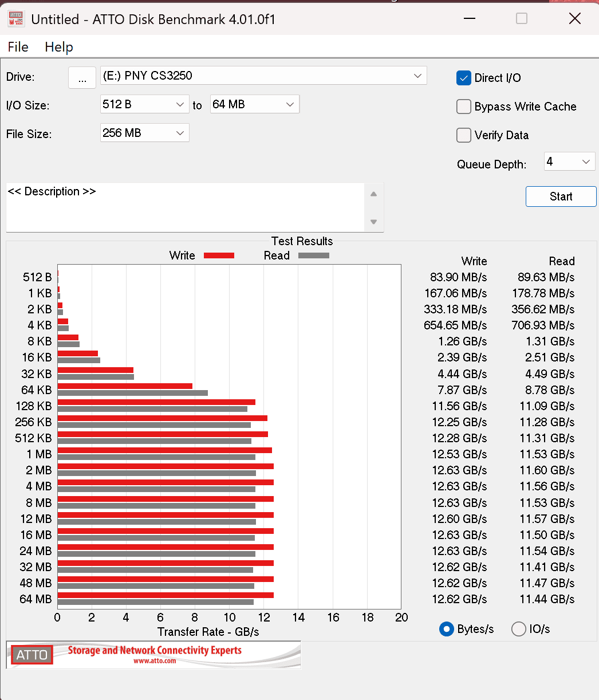Close the ATTO Disk Benchmark window
The image size is (599, 700).
coord(574,19)
